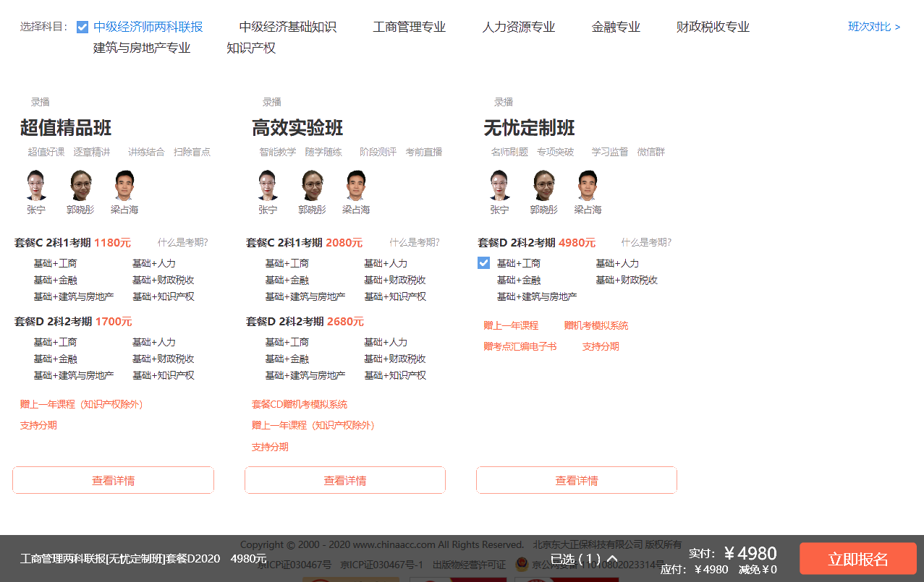This screenshot has height=582, width=924.
Task: Uncheck the 中级经济师两科联报 checkbox
Action: click(82, 27)
